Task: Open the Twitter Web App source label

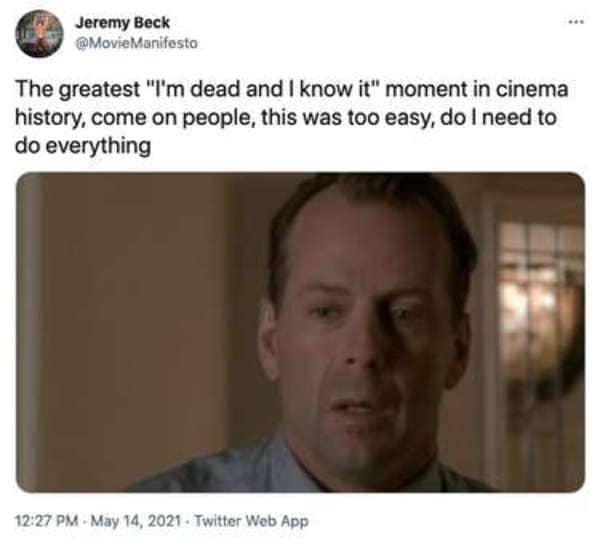Action: coord(251,521)
